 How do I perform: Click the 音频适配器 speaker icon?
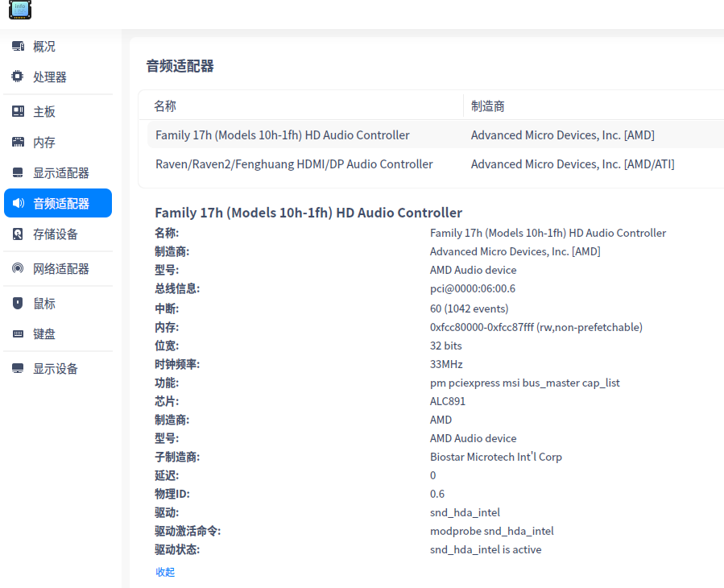[18, 203]
